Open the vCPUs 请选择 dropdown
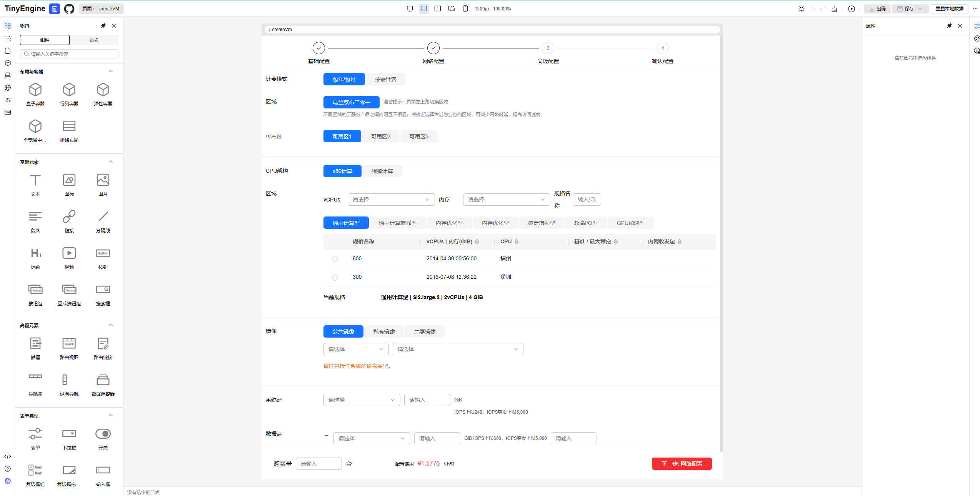Screen dimensions: 980x496 391,200
